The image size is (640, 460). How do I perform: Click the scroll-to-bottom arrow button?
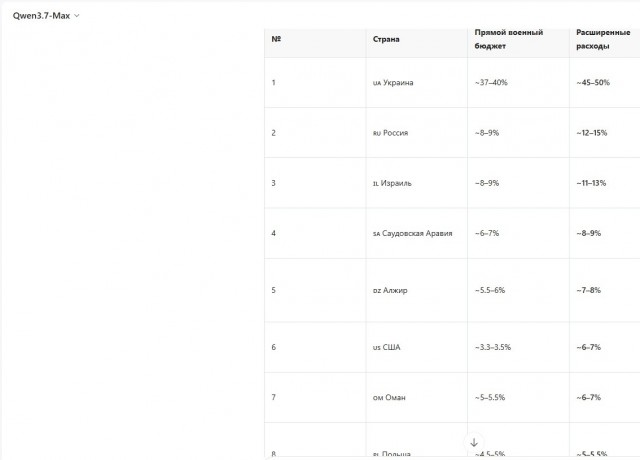474,442
